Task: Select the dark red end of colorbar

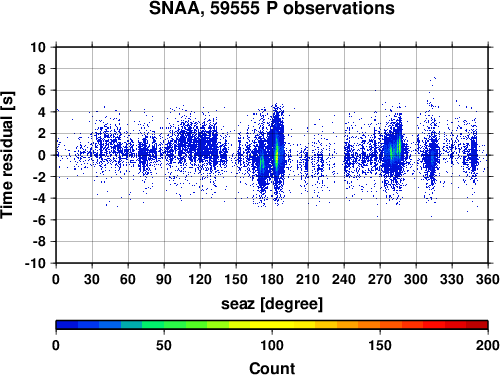Action: pyautogui.click(x=477, y=325)
